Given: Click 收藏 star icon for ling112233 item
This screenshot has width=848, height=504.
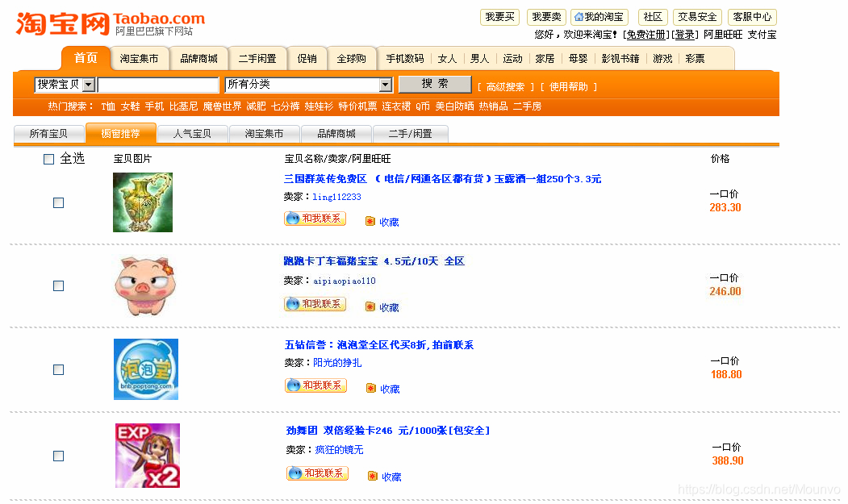Looking at the screenshot, I should click(x=370, y=221).
